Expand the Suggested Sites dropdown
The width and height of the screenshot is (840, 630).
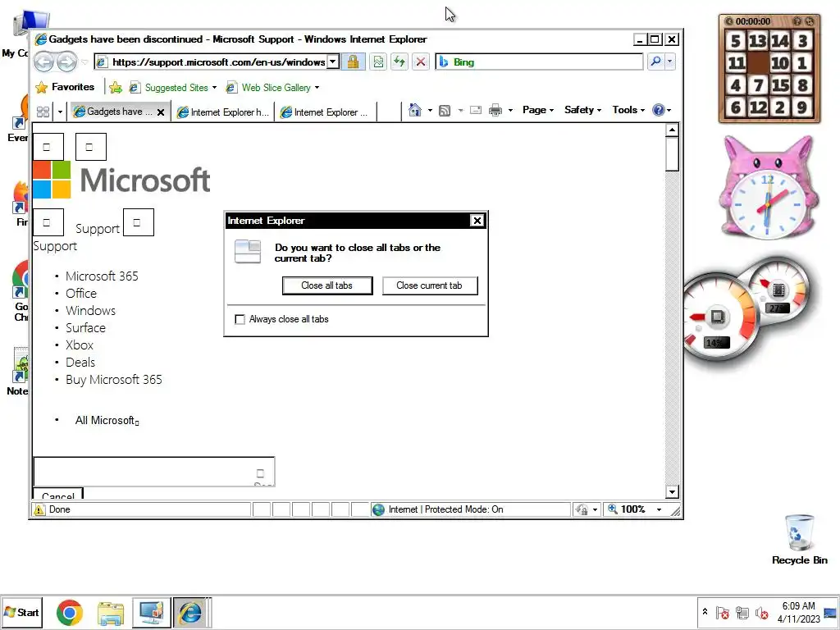[x=214, y=87]
